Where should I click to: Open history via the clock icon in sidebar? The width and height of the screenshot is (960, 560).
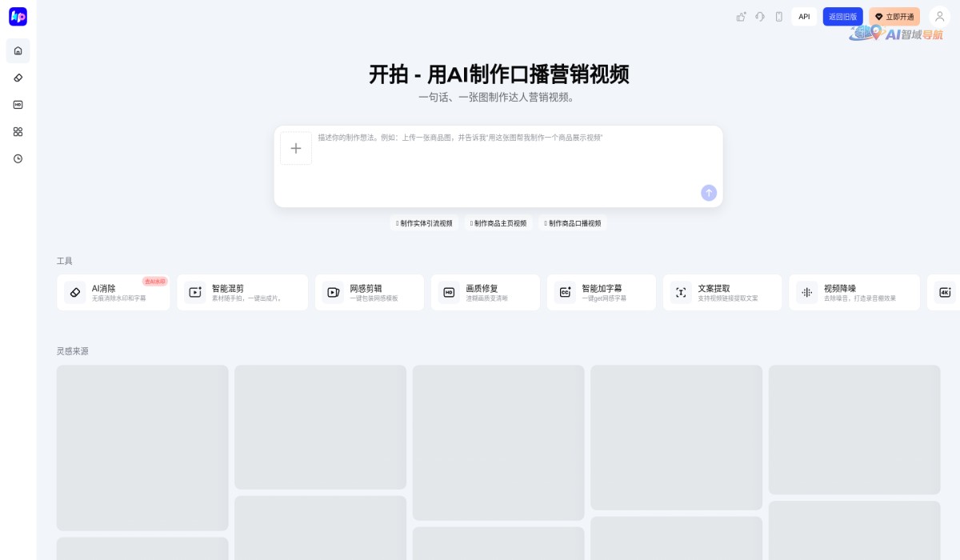click(x=18, y=159)
